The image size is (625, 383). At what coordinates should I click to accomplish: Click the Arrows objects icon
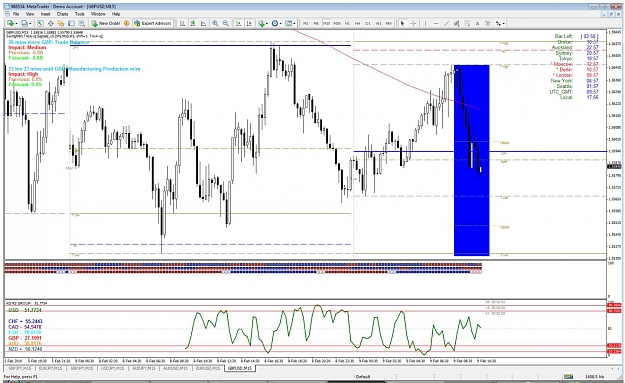pyautogui.click(x=498, y=23)
